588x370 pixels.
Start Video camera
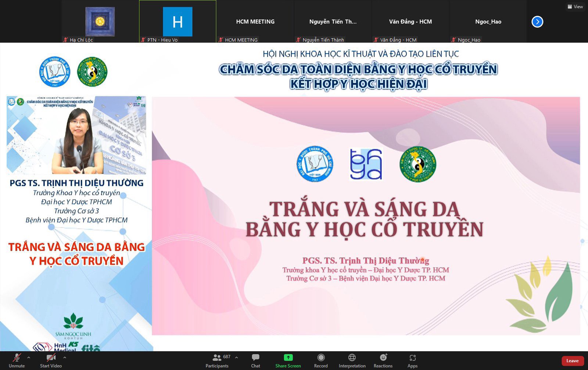point(51,360)
